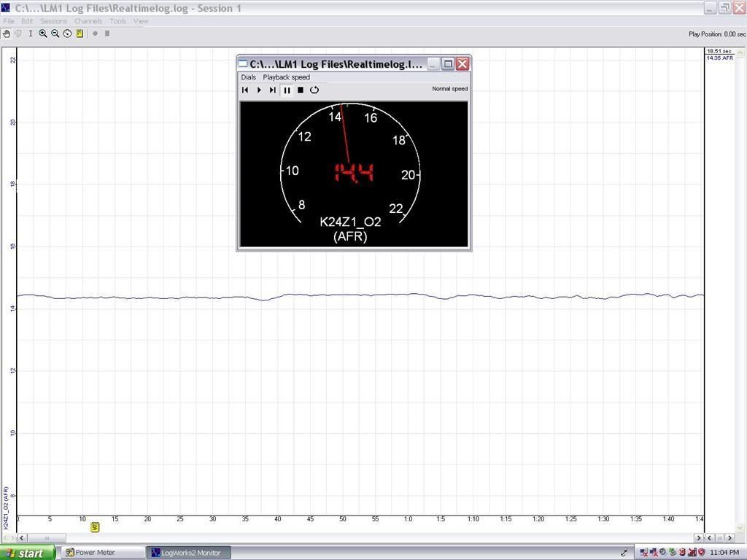
Task: Skip to start in the gauge window
Action: click(x=245, y=90)
